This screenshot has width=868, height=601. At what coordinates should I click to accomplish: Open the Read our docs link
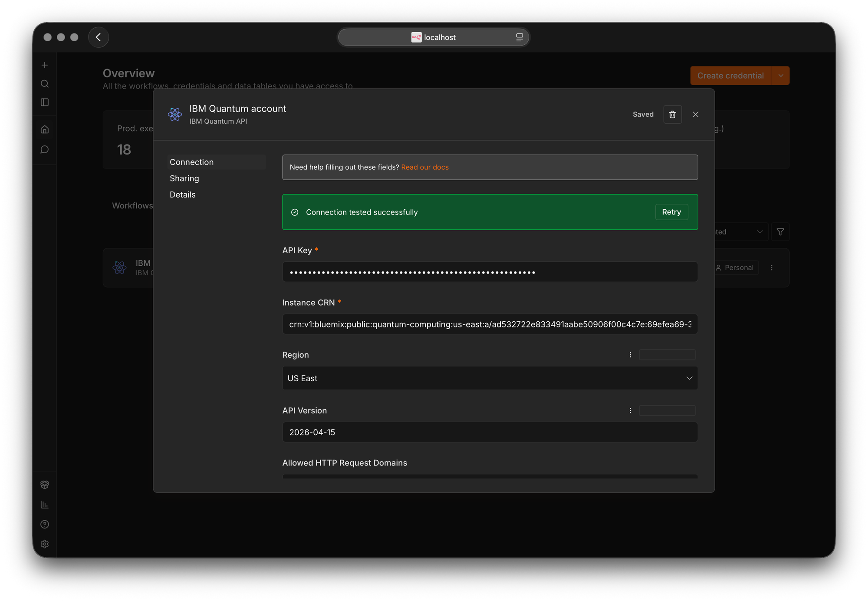pyautogui.click(x=425, y=167)
